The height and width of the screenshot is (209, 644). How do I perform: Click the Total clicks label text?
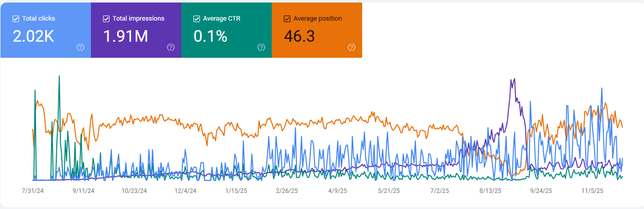(39, 19)
